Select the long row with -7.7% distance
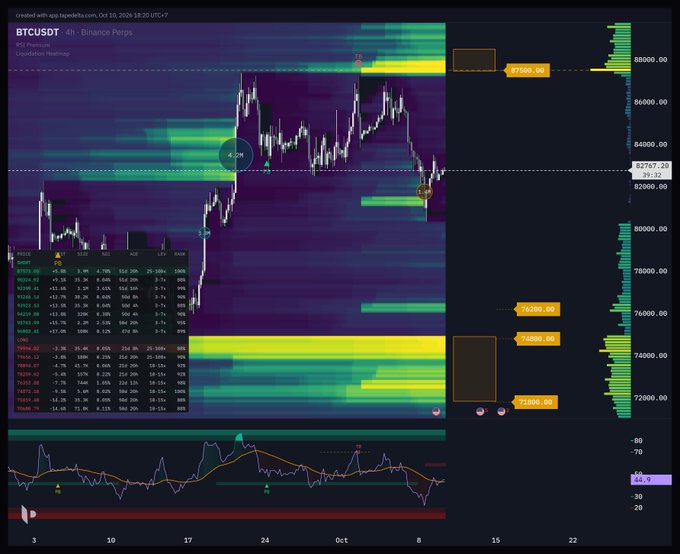The height and width of the screenshot is (554, 680). tap(101, 383)
